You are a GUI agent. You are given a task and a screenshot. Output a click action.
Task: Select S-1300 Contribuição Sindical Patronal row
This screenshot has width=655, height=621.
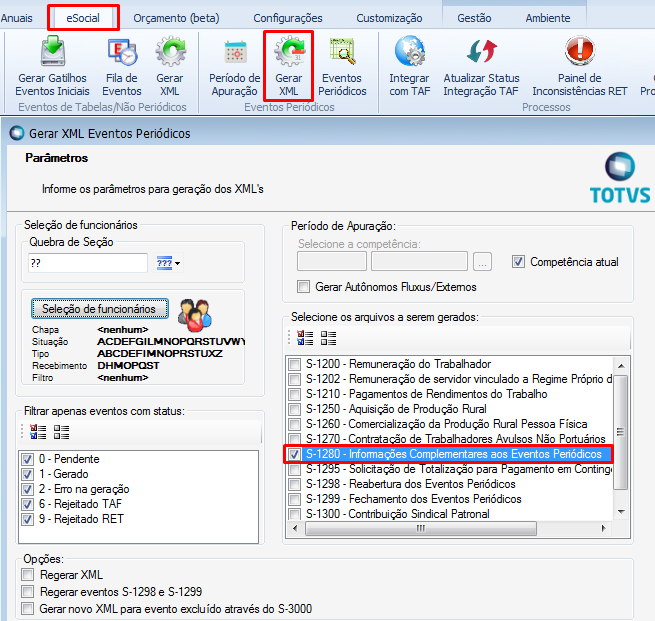[x=450, y=514]
